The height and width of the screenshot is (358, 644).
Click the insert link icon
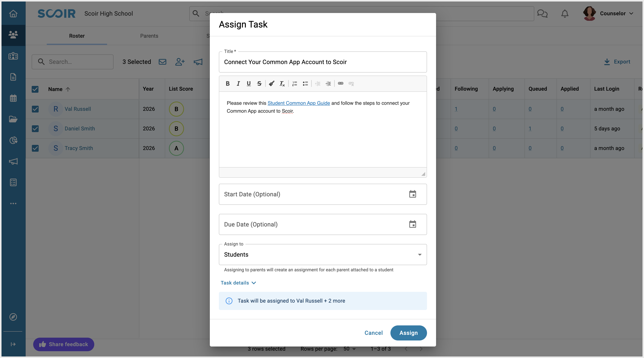pos(340,83)
